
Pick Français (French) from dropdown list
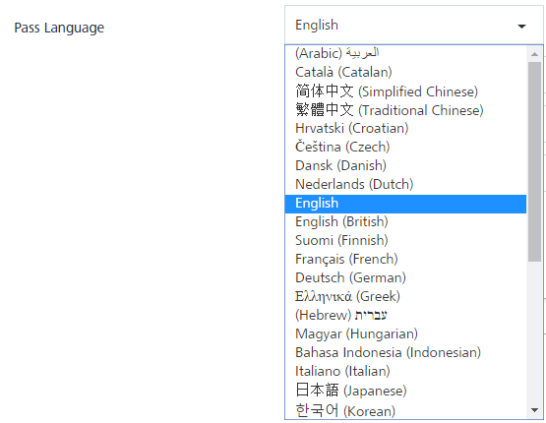(x=406, y=259)
